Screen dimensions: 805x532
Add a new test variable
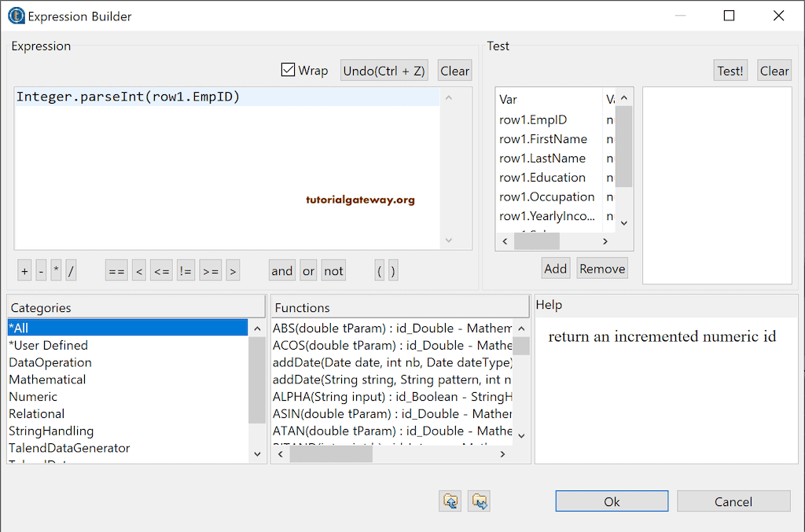pyautogui.click(x=555, y=267)
